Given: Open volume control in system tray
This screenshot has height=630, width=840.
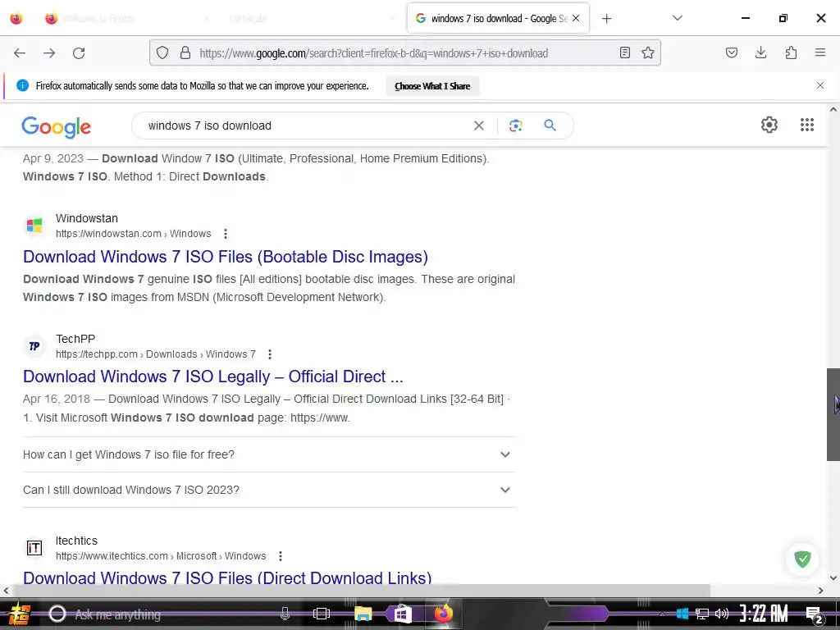Looking at the screenshot, I should (x=722, y=614).
